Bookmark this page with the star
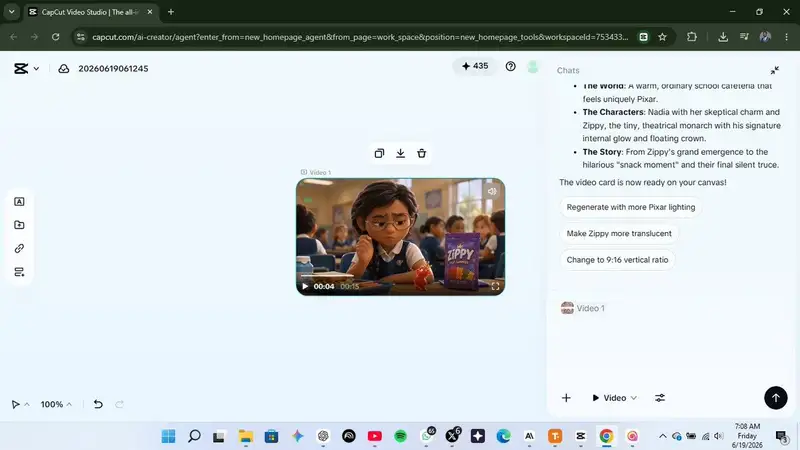800x450 pixels. pos(662,37)
